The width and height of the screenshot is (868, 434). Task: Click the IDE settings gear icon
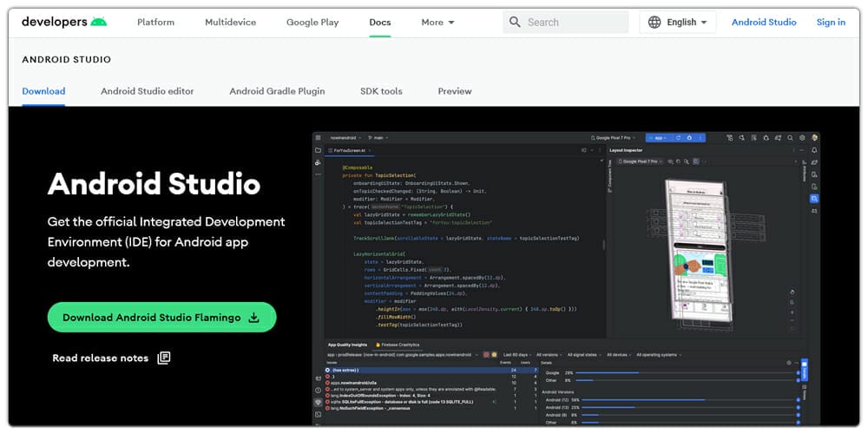point(802,137)
